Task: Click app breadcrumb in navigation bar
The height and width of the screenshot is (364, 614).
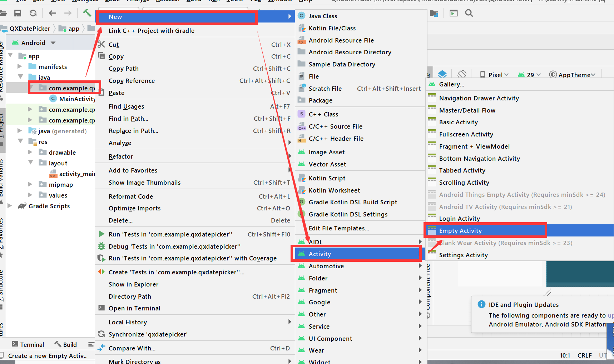Action: tap(70, 29)
